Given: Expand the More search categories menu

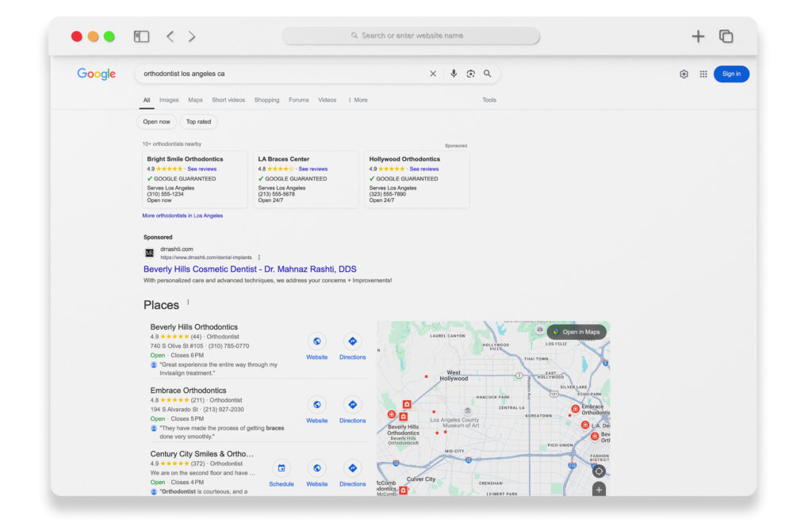Looking at the screenshot, I should point(358,101).
